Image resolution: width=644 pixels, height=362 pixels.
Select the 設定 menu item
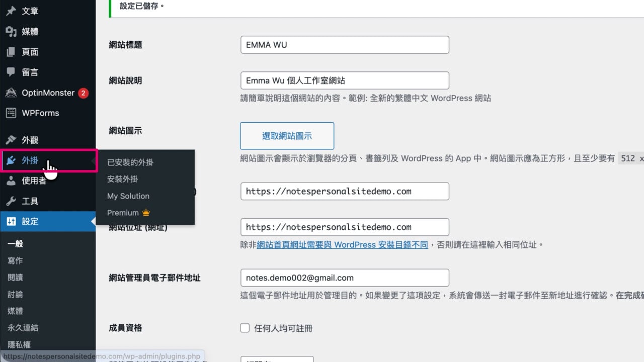(48, 222)
